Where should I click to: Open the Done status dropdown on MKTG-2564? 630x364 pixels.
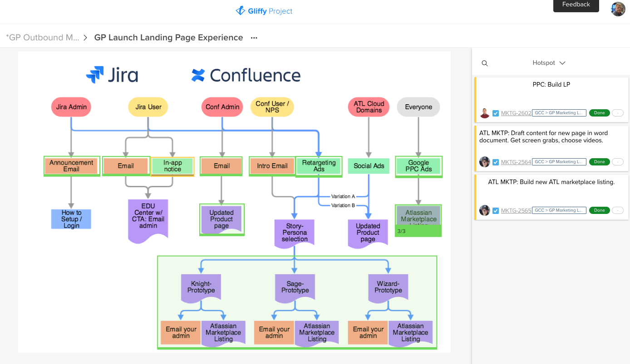(x=599, y=162)
